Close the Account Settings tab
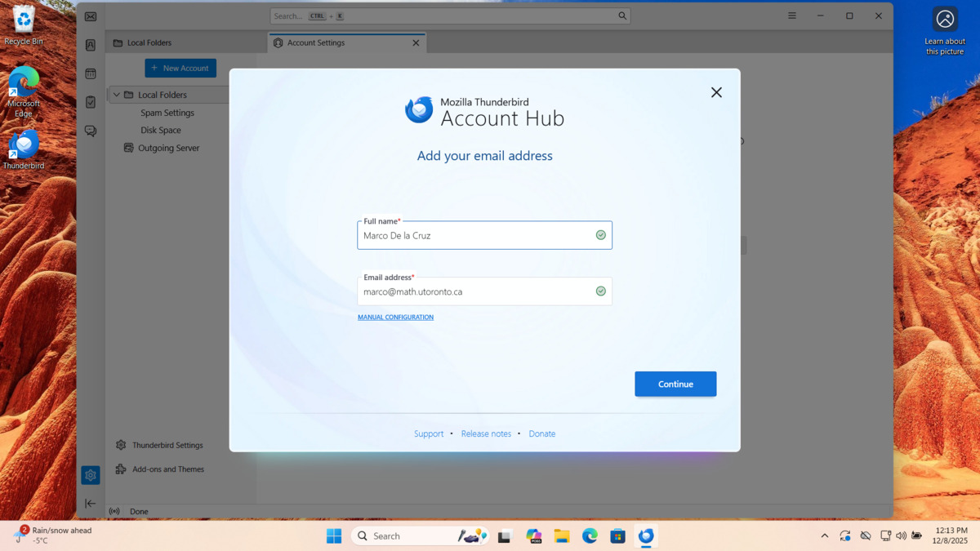 click(416, 42)
